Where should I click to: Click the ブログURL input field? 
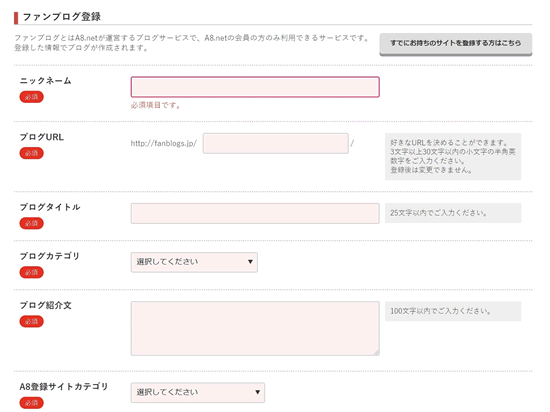(x=276, y=143)
